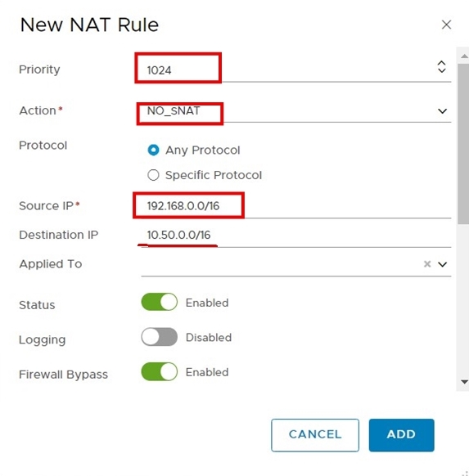
Task: Enable the Logging toggle
Action: coord(160,337)
